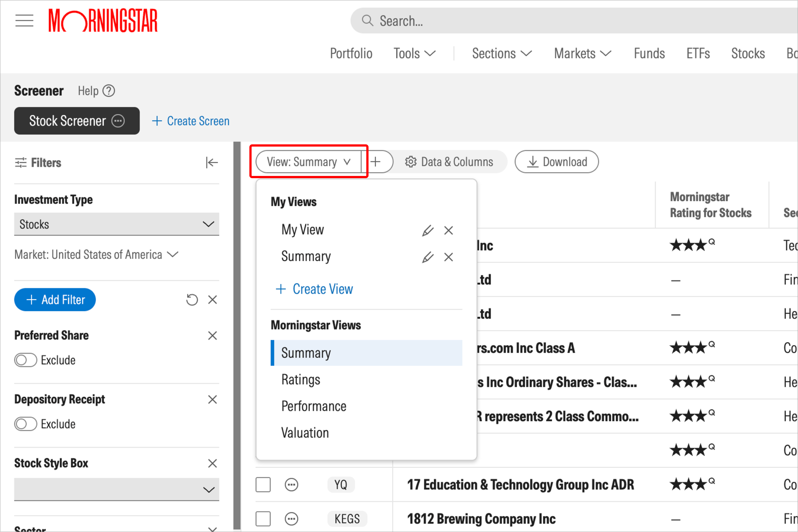Clear all filters X beside Add Filter
This screenshot has width=798, height=532.
(x=213, y=300)
